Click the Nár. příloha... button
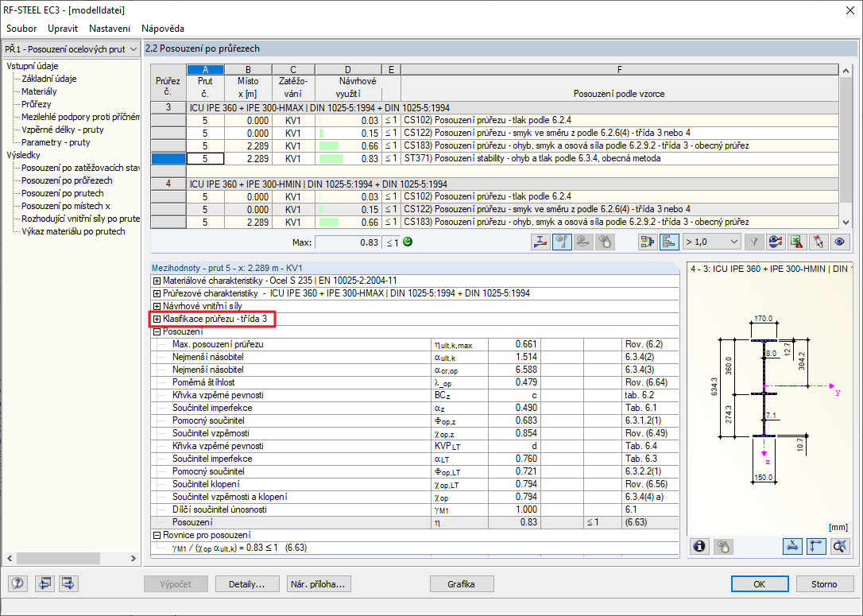 319,583
